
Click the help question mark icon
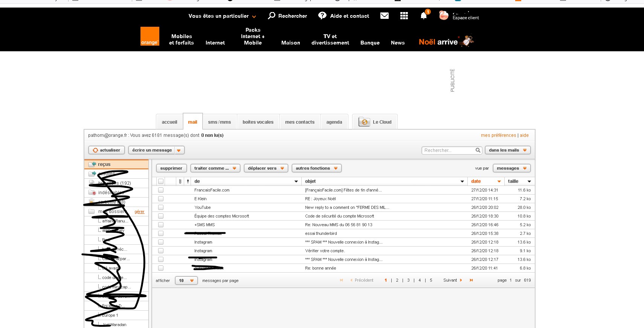pyautogui.click(x=322, y=15)
